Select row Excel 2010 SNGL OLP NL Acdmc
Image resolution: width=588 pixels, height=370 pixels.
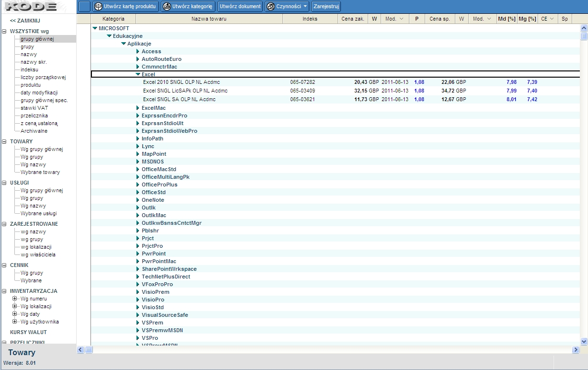click(335, 82)
